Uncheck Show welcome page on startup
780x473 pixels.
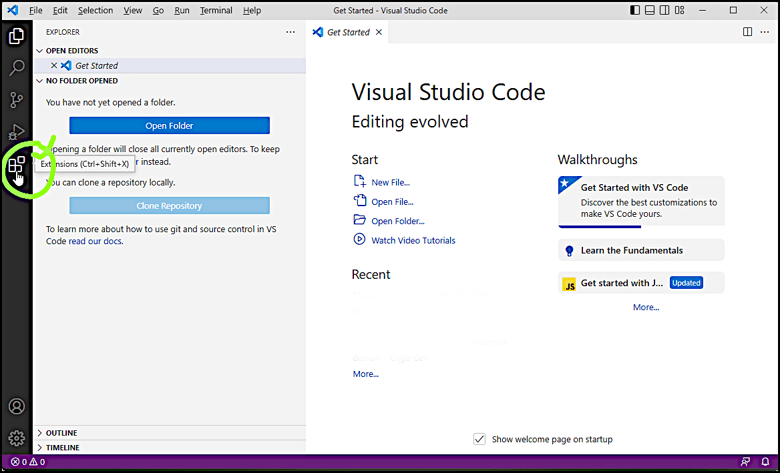[x=480, y=439]
